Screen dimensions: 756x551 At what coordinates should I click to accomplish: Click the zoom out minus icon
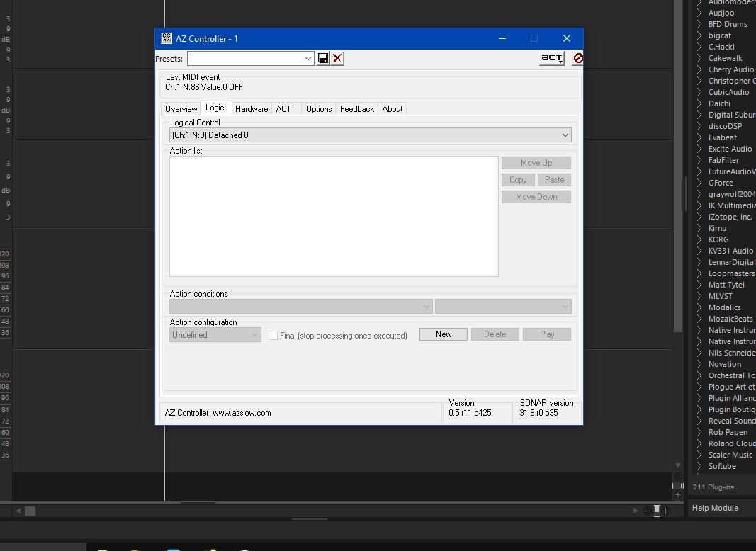648,511
